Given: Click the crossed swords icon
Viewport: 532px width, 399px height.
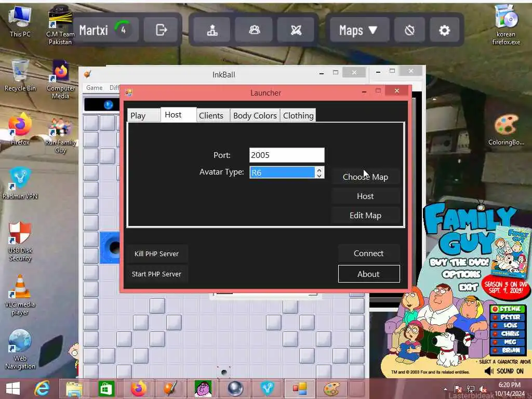Looking at the screenshot, I should [296, 30].
